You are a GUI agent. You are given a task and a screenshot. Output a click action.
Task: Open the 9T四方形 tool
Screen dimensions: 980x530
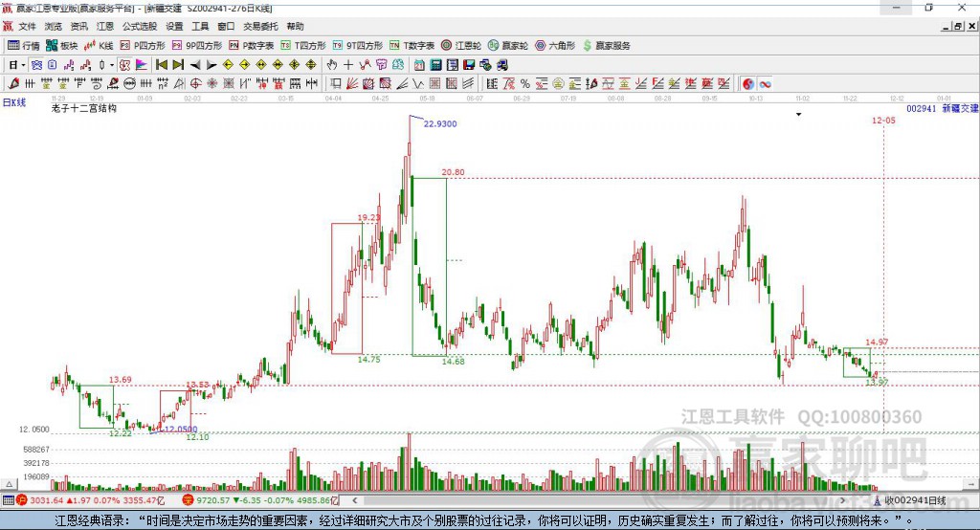(x=358, y=46)
